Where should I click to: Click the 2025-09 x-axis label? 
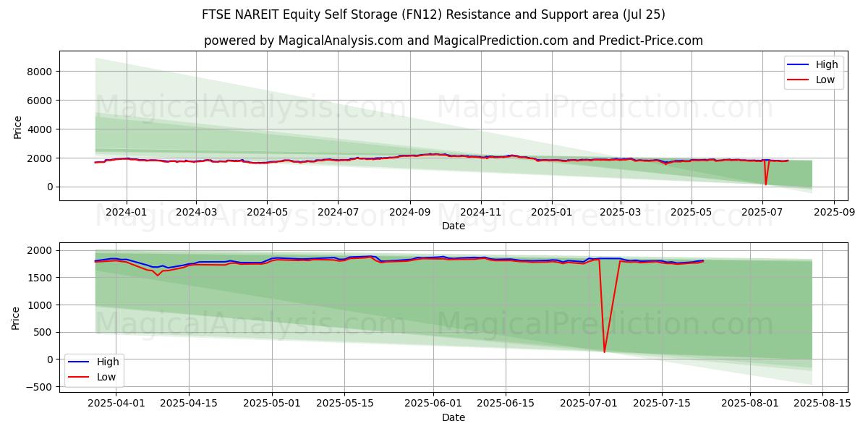coord(833,213)
